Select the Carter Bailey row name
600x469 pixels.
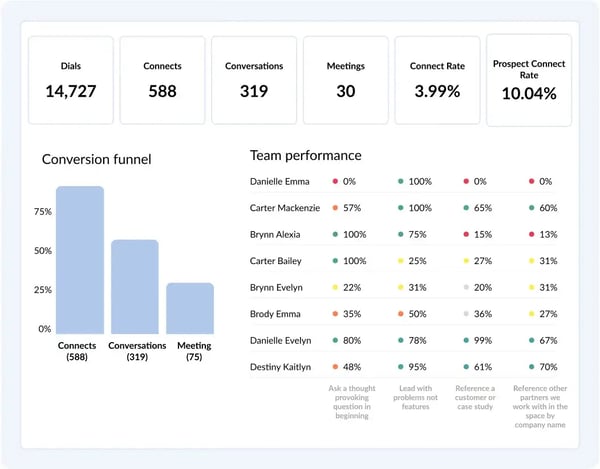tap(276, 261)
